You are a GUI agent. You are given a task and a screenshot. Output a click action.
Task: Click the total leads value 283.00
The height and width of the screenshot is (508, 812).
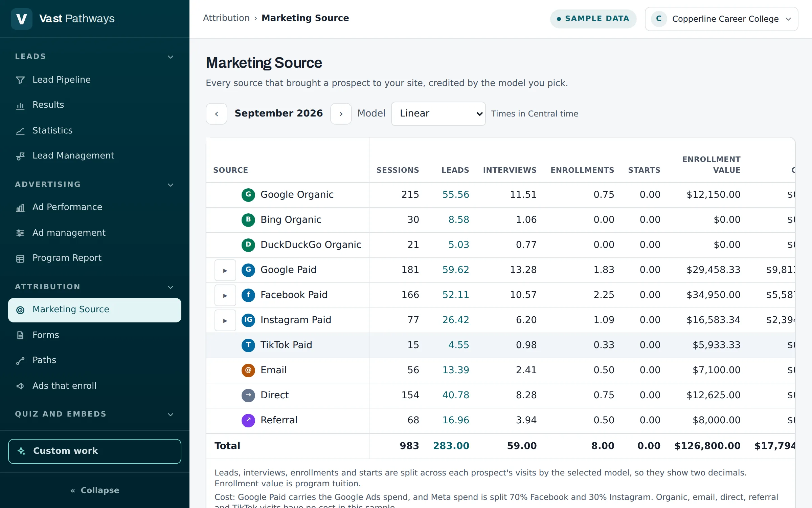pos(451,446)
